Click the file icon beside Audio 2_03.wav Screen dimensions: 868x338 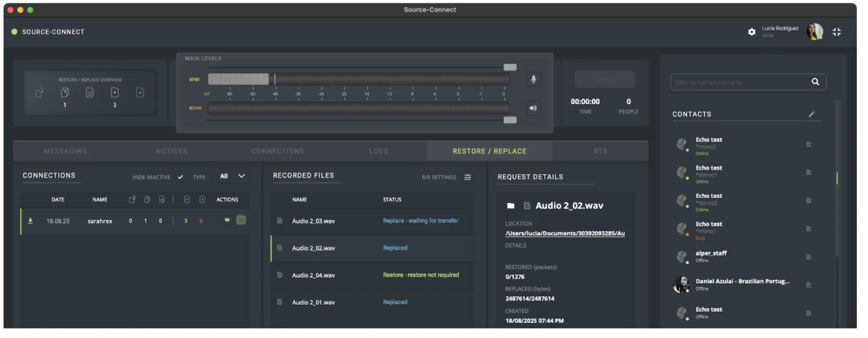(280, 221)
